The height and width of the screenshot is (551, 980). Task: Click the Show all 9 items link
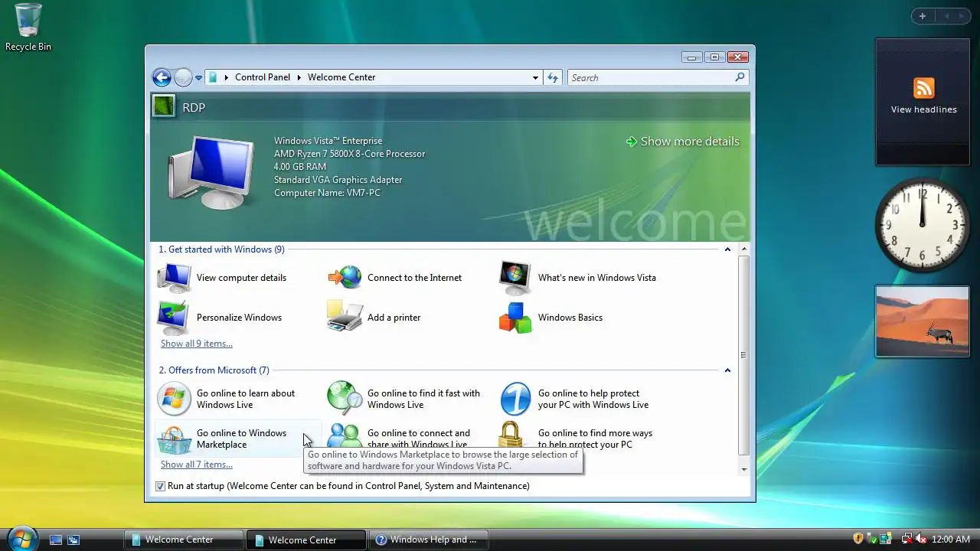197,344
